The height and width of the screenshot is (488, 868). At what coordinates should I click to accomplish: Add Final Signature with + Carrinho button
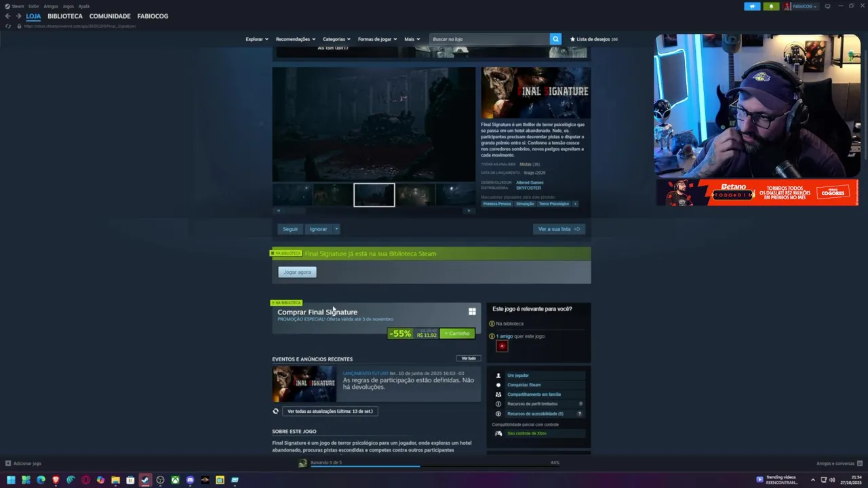[457, 333]
